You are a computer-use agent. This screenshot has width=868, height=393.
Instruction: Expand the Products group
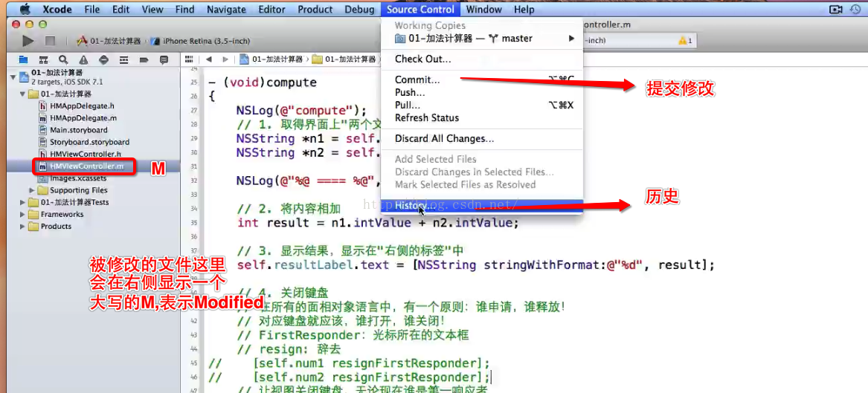23,227
